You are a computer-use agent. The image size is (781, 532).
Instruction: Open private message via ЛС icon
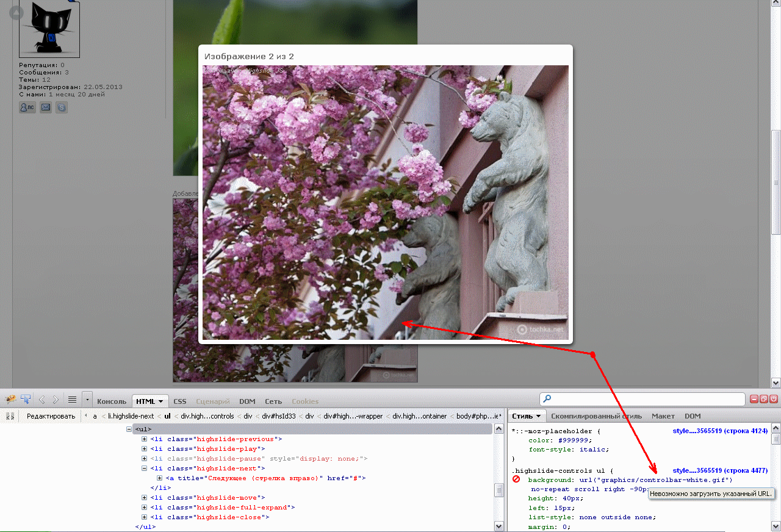pyautogui.click(x=27, y=107)
